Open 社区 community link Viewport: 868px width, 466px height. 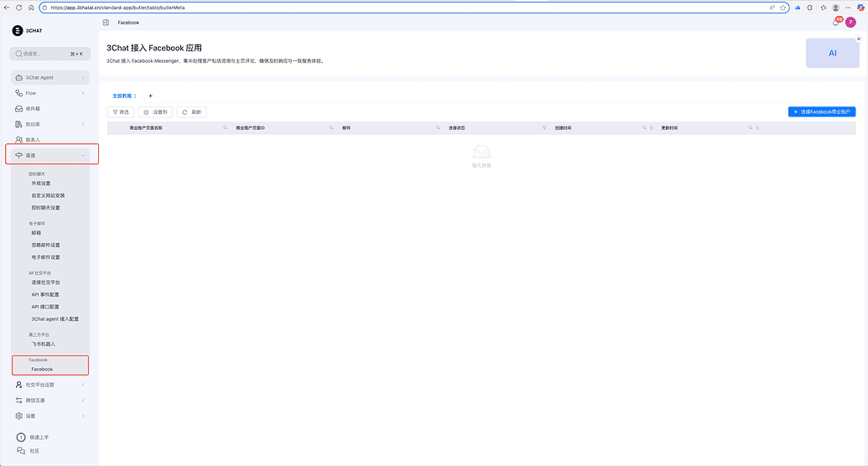[29, 451]
